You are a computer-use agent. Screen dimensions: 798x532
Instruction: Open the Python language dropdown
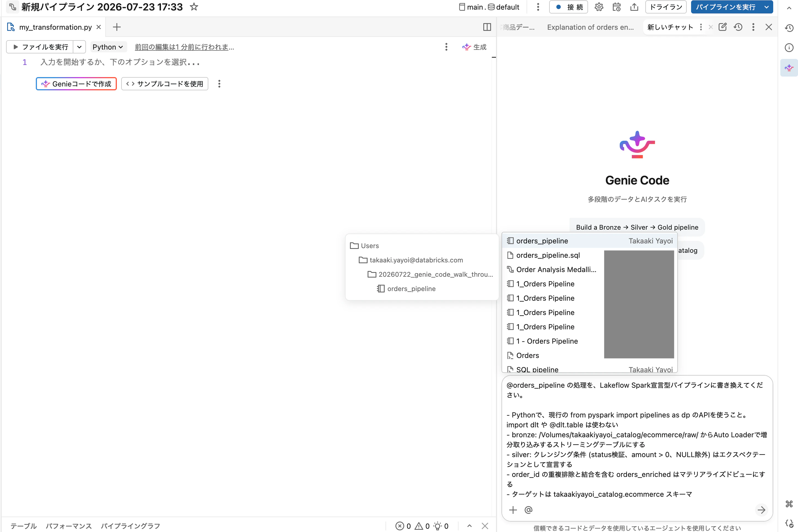click(108, 47)
